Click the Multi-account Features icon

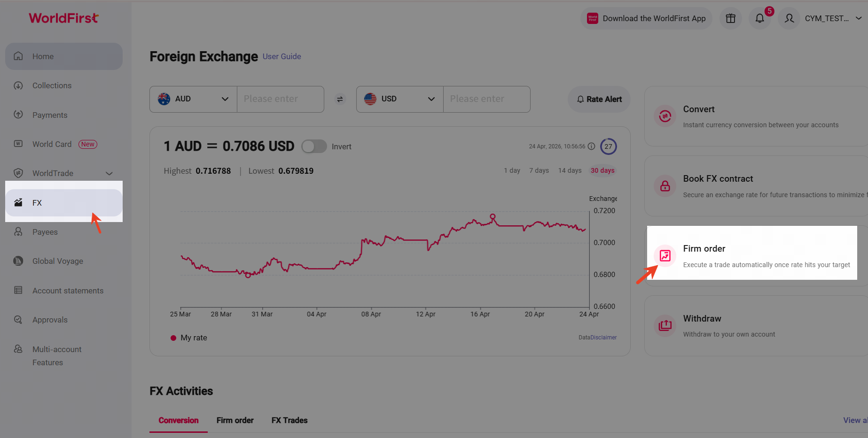pyautogui.click(x=18, y=349)
